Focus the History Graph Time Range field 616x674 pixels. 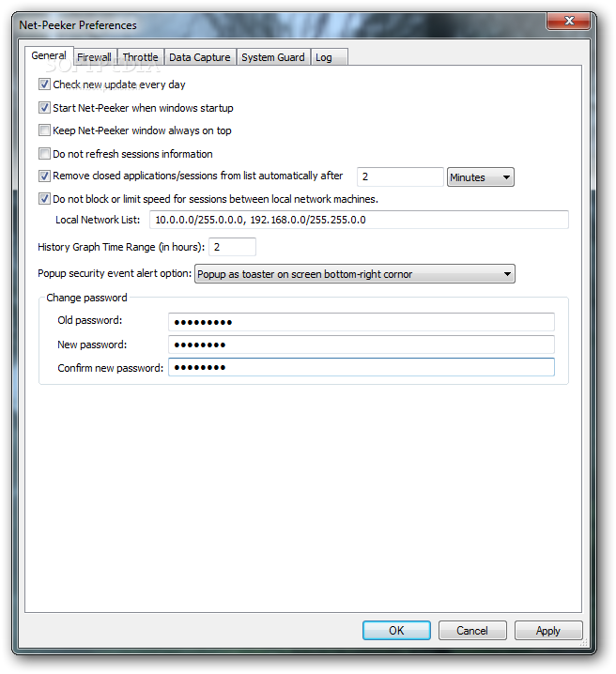click(x=233, y=247)
